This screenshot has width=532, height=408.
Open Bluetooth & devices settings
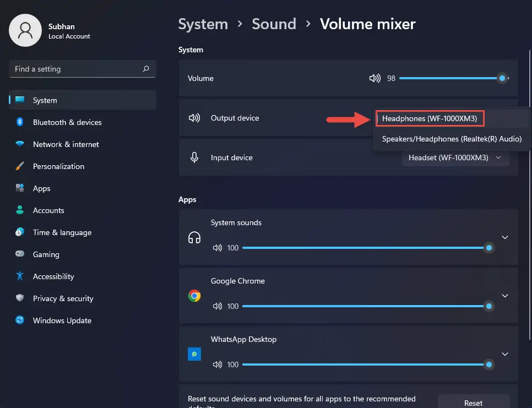67,122
